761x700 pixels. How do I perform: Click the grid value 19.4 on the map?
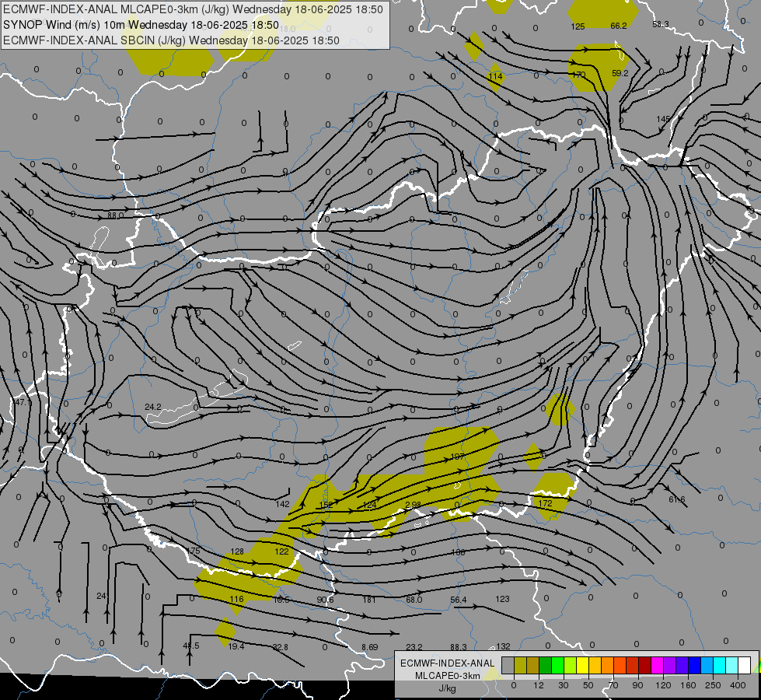click(x=236, y=646)
